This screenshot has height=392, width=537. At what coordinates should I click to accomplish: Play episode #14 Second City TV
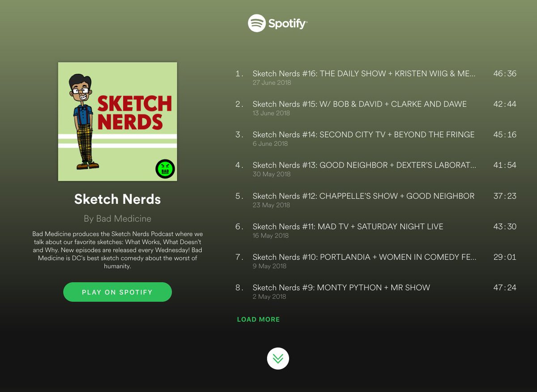(x=363, y=134)
